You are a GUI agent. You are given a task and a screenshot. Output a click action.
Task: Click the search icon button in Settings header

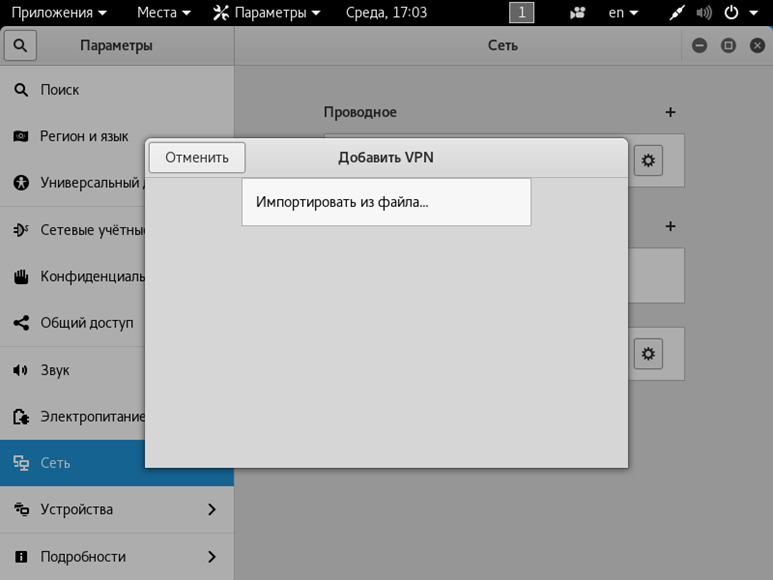point(20,45)
